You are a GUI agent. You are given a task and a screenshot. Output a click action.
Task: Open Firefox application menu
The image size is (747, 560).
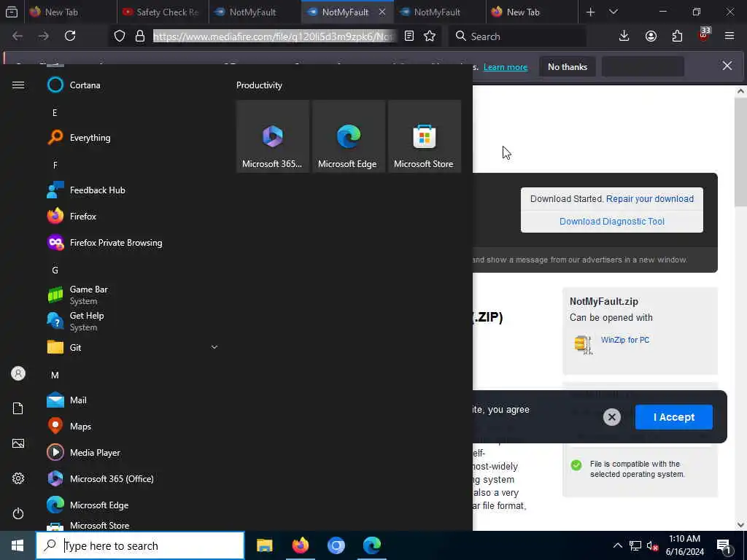point(729,36)
